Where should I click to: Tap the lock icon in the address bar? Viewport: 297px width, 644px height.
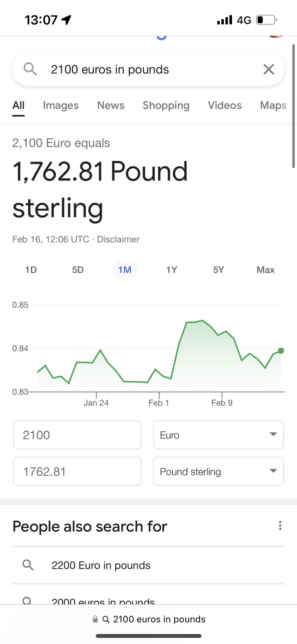click(x=95, y=619)
